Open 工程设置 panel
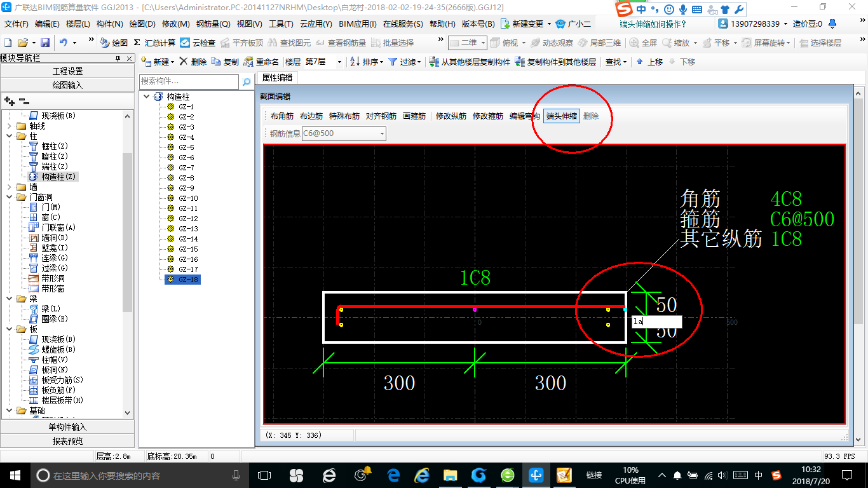Image resolution: width=868 pixels, height=488 pixels. 67,71
